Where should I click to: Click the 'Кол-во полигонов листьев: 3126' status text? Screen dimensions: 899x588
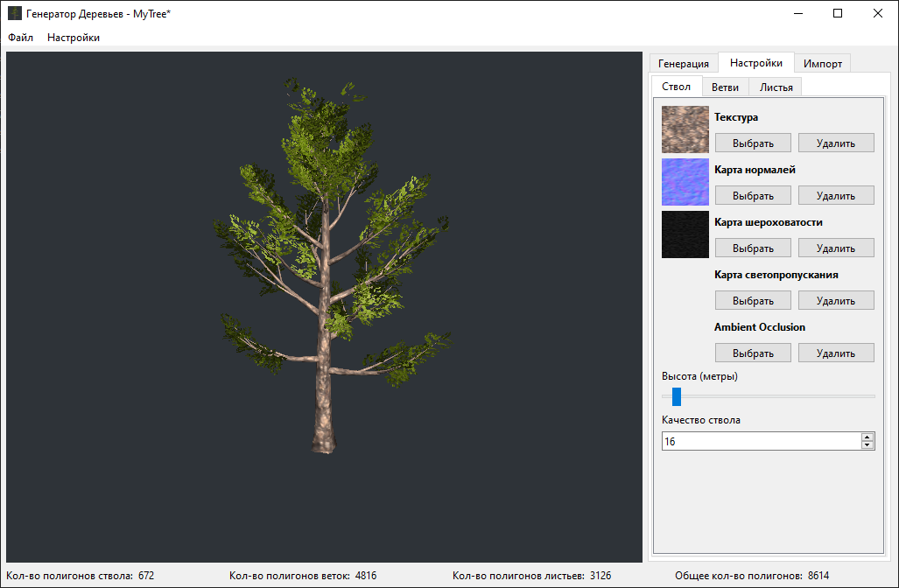tap(531, 576)
